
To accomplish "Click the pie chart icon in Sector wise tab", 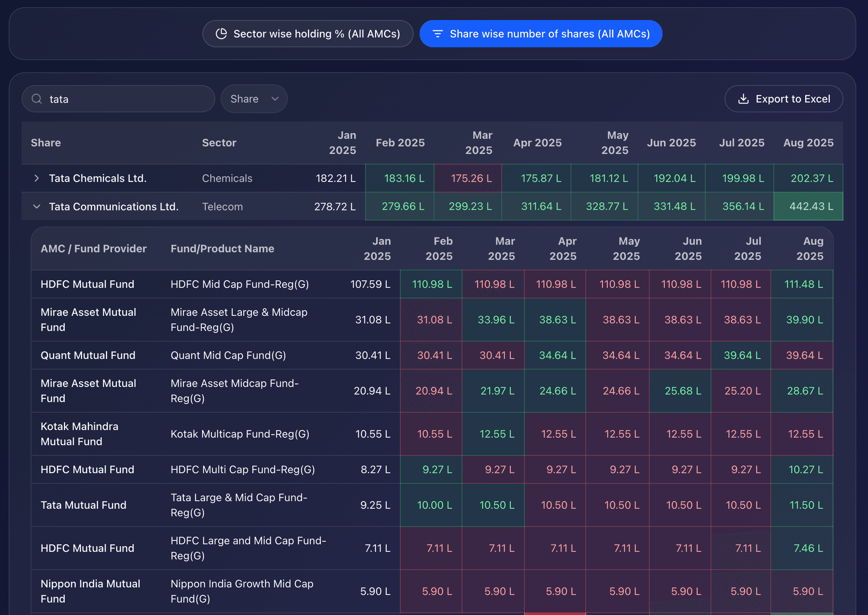I will (221, 34).
